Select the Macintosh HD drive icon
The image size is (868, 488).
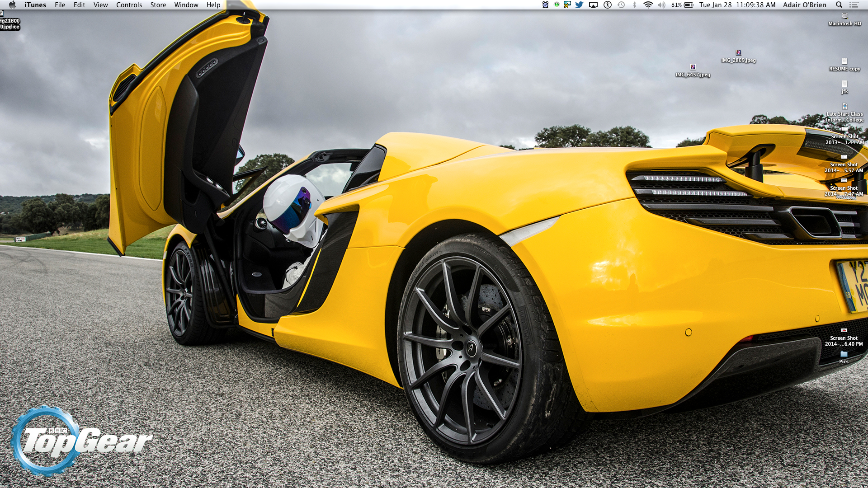[844, 19]
